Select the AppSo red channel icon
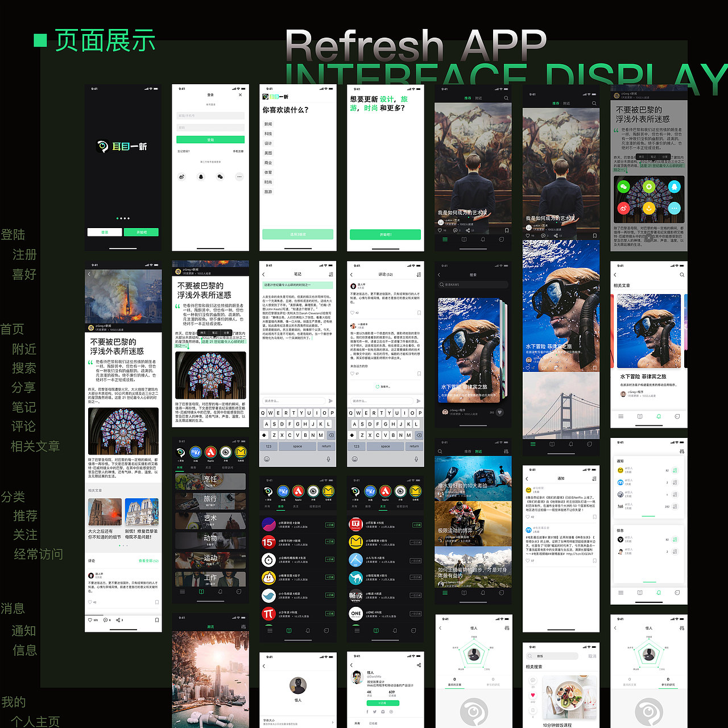Image resolution: width=728 pixels, height=728 pixels. pyautogui.click(x=298, y=491)
